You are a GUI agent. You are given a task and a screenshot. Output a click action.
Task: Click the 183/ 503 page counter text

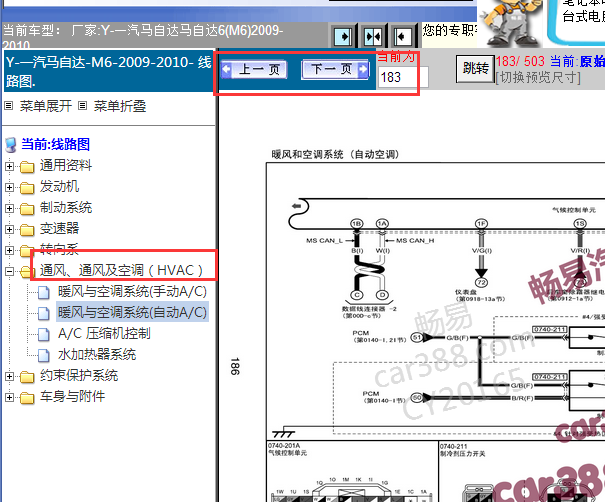pyautogui.click(x=520, y=61)
